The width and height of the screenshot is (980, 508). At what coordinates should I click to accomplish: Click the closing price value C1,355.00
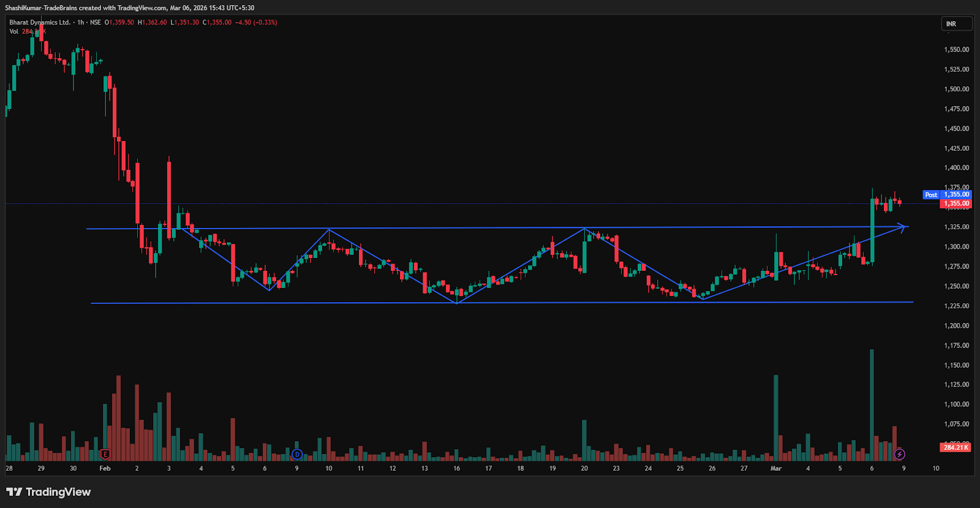pyautogui.click(x=217, y=23)
